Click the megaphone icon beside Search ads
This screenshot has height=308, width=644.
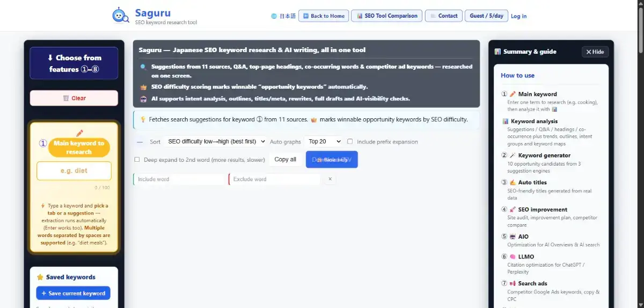pos(513,284)
